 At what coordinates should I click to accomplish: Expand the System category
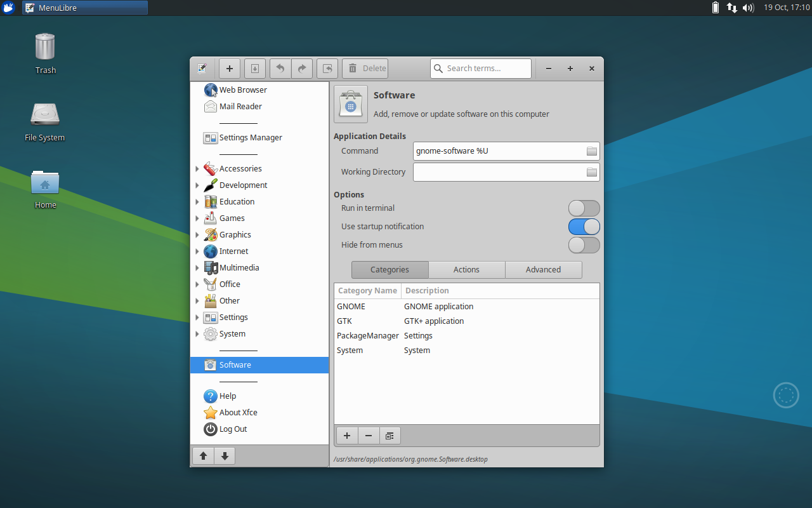[x=197, y=333]
